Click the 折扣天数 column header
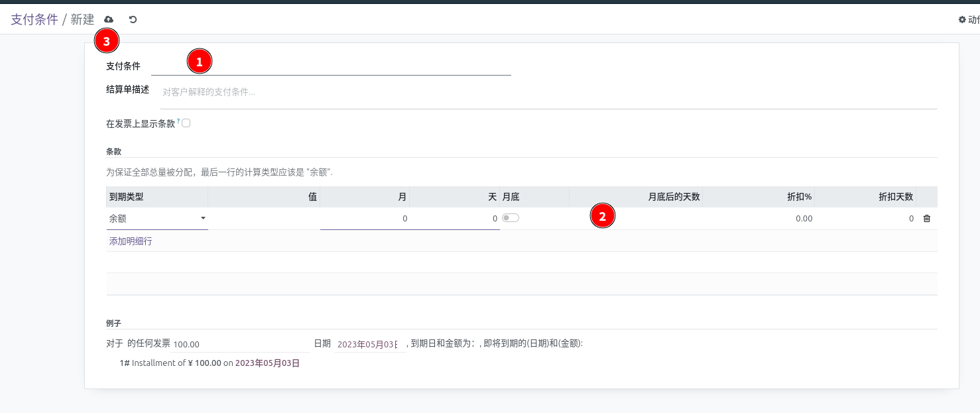The image size is (980, 413). click(865, 197)
